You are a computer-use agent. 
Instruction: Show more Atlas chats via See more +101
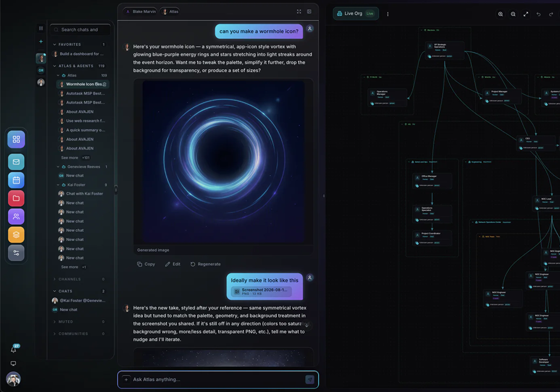[75, 158]
